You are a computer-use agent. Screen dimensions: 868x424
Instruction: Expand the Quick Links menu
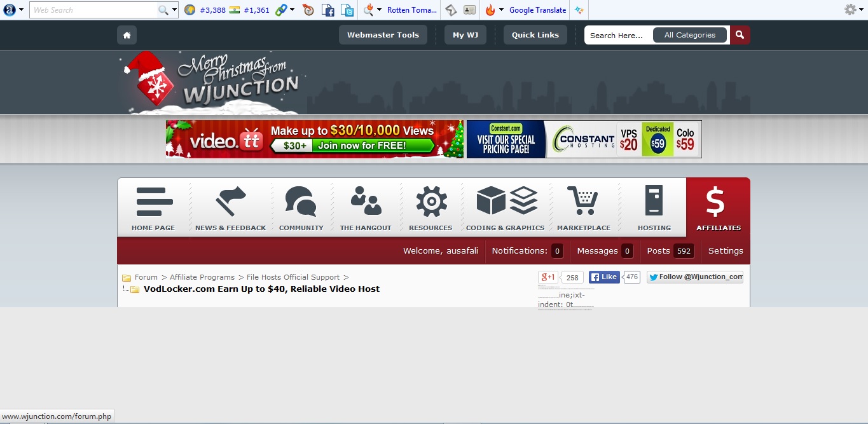(x=535, y=35)
